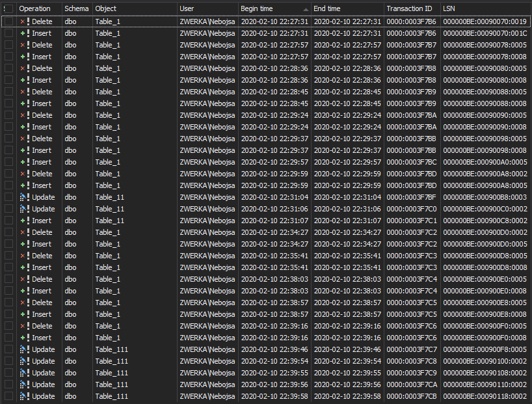Viewport: 532px width, 404px height.
Task: Click the Delete icon in the 22:38:03 row
Action: tap(23, 279)
